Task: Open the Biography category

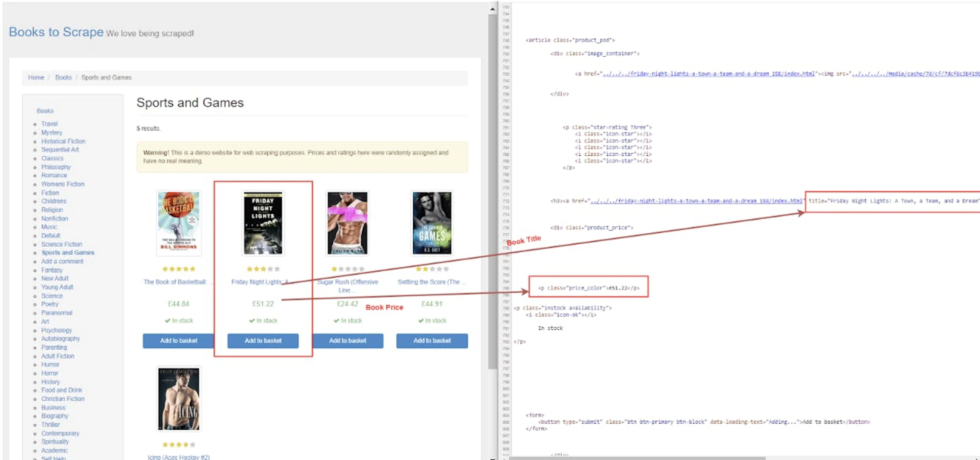Action: click(x=55, y=417)
